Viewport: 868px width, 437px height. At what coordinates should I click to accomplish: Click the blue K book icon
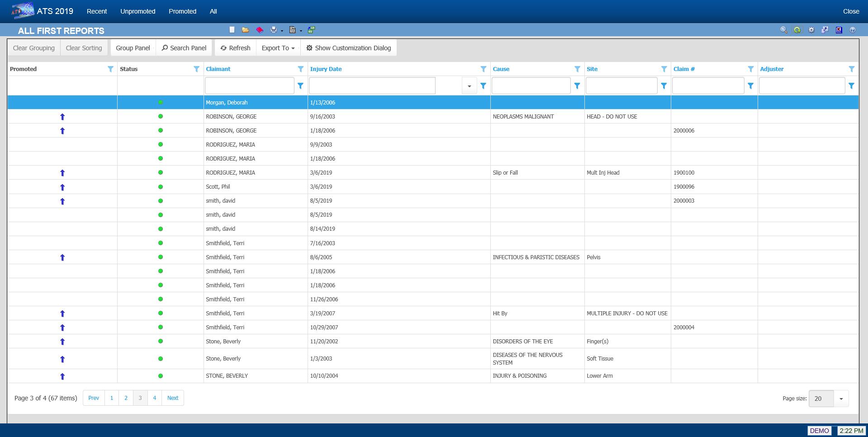point(839,30)
